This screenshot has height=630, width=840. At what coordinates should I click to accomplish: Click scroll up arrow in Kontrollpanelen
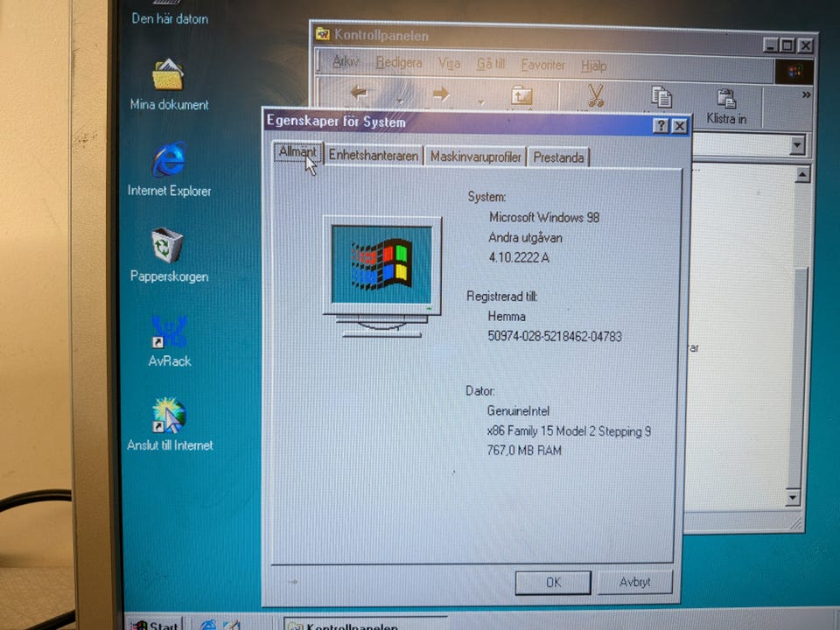click(802, 175)
